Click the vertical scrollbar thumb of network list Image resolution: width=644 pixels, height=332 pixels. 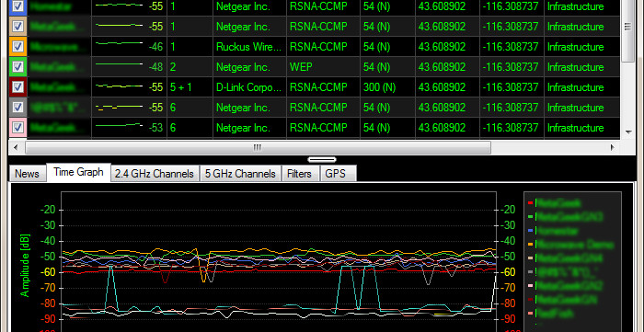[628, 31]
